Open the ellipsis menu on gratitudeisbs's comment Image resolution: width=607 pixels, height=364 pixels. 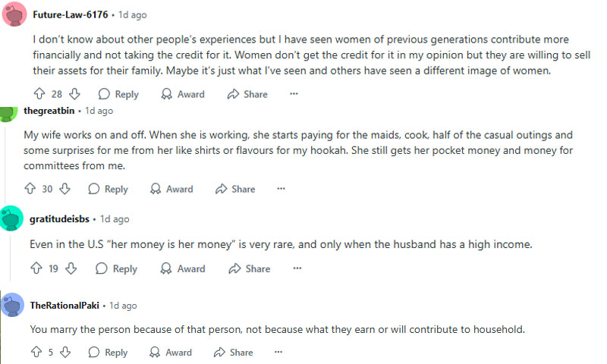pyautogui.click(x=297, y=268)
